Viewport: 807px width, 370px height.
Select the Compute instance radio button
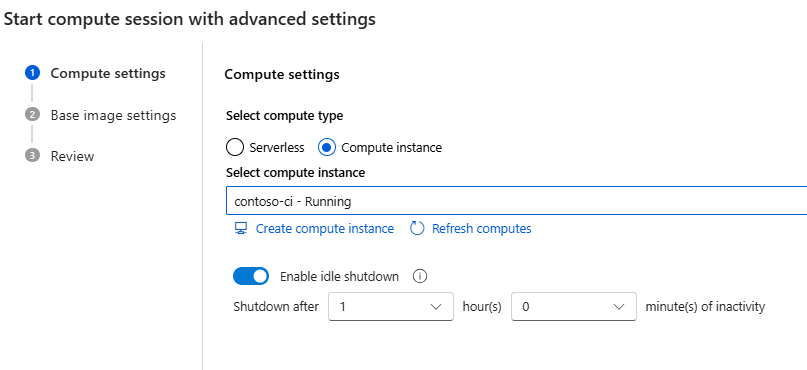[326, 148]
